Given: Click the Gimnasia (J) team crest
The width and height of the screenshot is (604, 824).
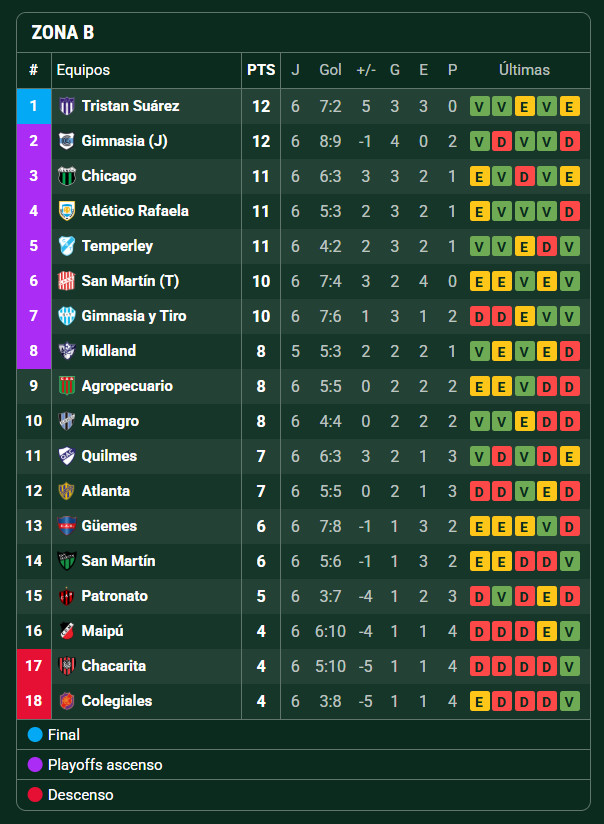Looking at the screenshot, I should [67, 141].
